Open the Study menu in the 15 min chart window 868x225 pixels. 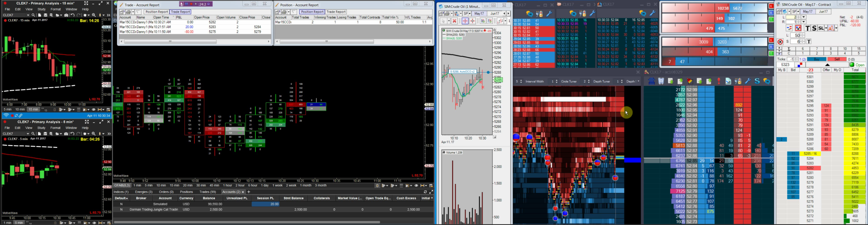(41, 9)
